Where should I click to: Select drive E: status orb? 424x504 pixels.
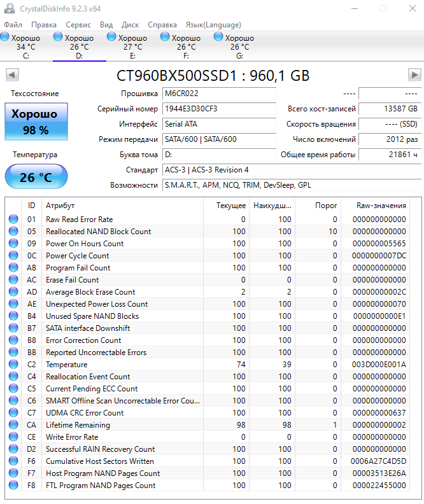click(x=112, y=38)
